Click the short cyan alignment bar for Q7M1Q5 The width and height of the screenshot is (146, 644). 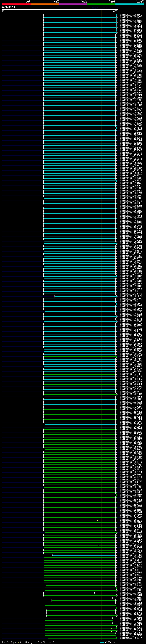click(69, 593)
